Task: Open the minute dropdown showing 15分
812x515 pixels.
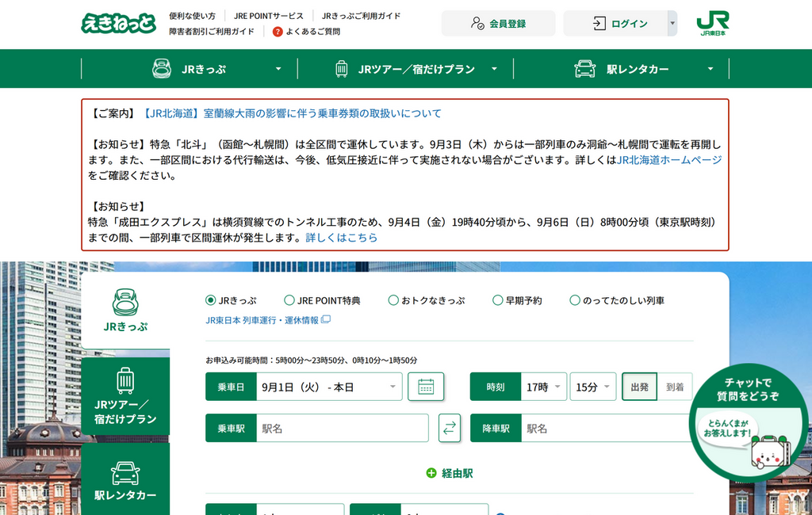Action: point(593,387)
